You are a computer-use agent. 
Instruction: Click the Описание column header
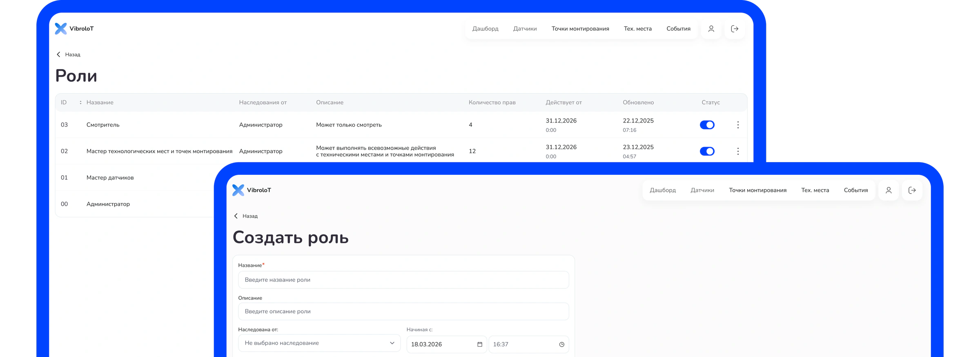click(330, 103)
